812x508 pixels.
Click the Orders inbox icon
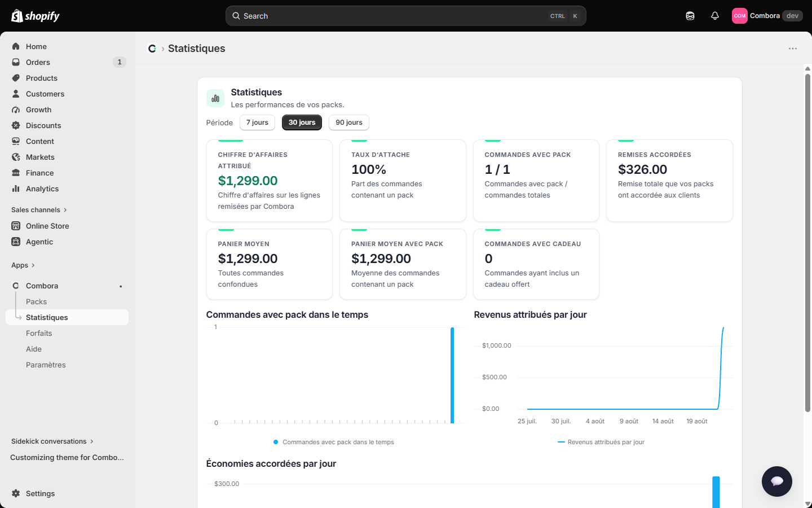(16, 62)
